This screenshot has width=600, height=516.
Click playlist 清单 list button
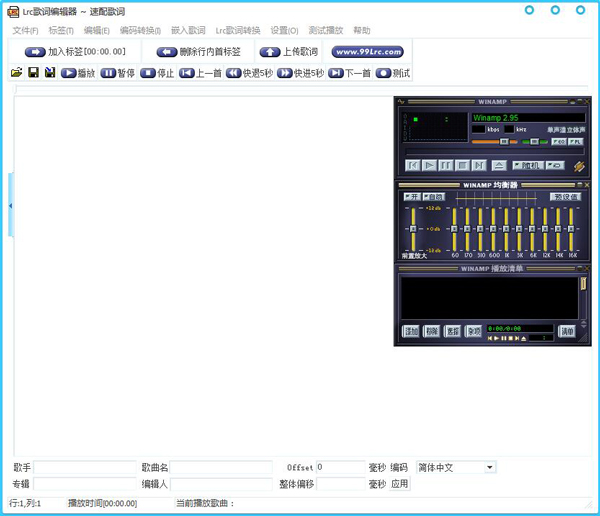[x=567, y=331]
